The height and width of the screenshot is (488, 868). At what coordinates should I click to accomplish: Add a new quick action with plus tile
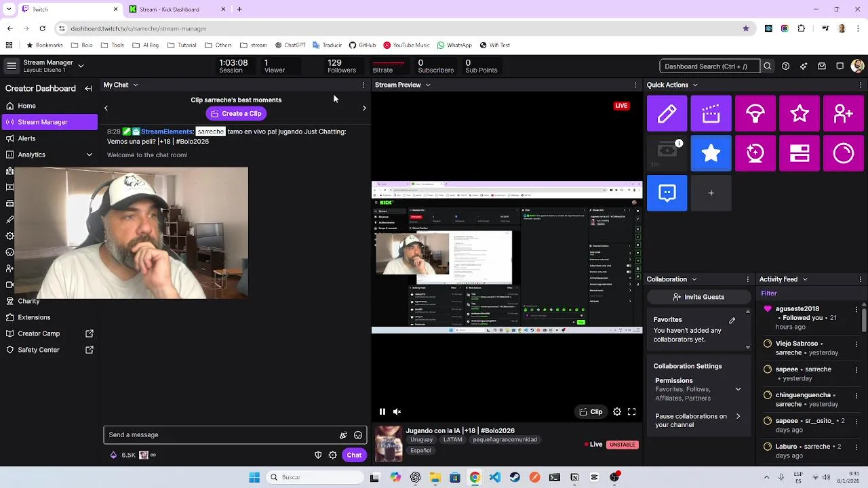[711, 193]
